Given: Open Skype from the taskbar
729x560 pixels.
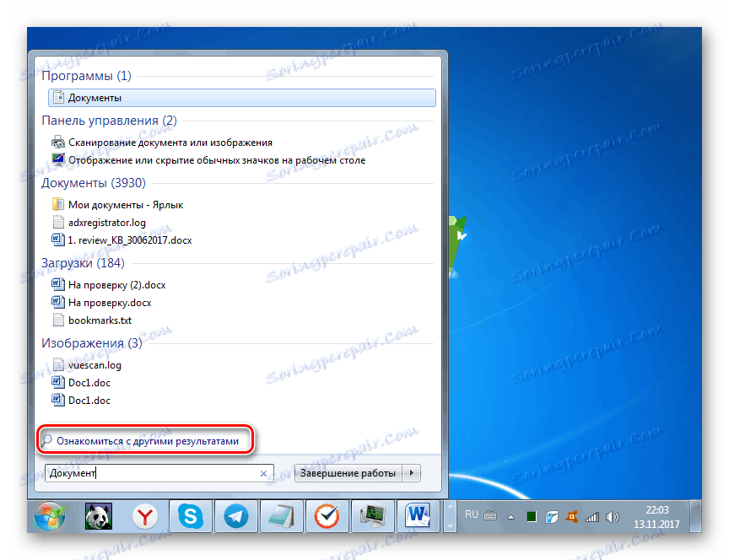Looking at the screenshot, I should click(191, 516).
